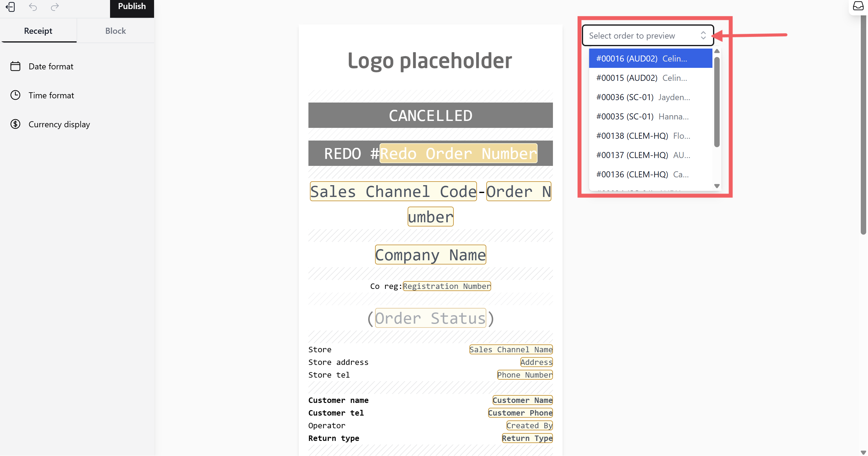Click the undo arrow icon
The height and width of the screenshot is (456, 868).
33,7
